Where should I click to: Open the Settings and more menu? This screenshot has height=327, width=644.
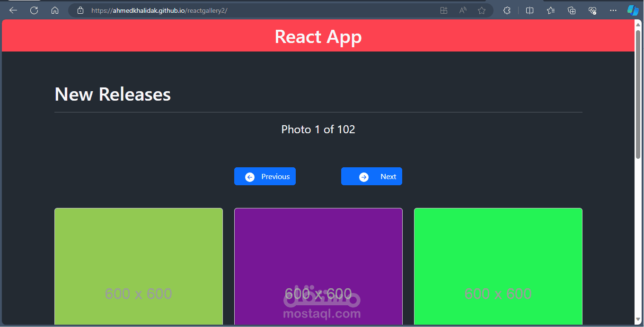[x=613, y=10]
